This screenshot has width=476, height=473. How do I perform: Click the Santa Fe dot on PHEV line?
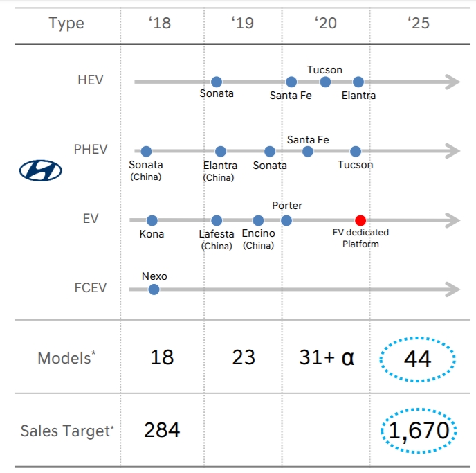click(308, 151)
